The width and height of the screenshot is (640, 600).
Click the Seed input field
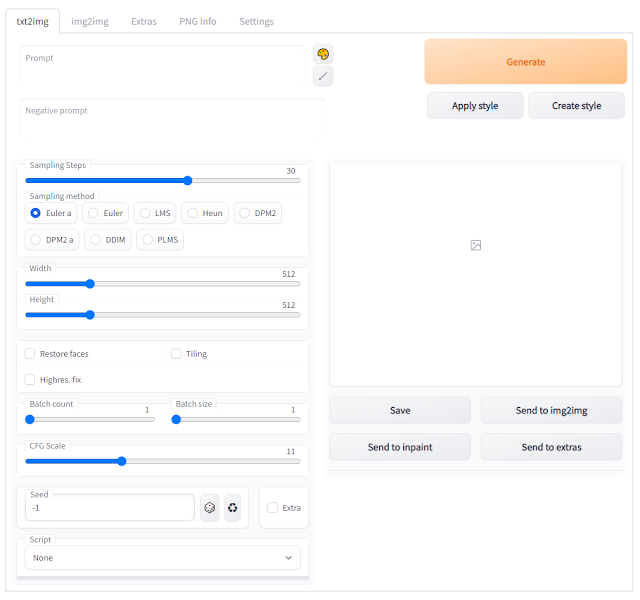coord(110,508)
